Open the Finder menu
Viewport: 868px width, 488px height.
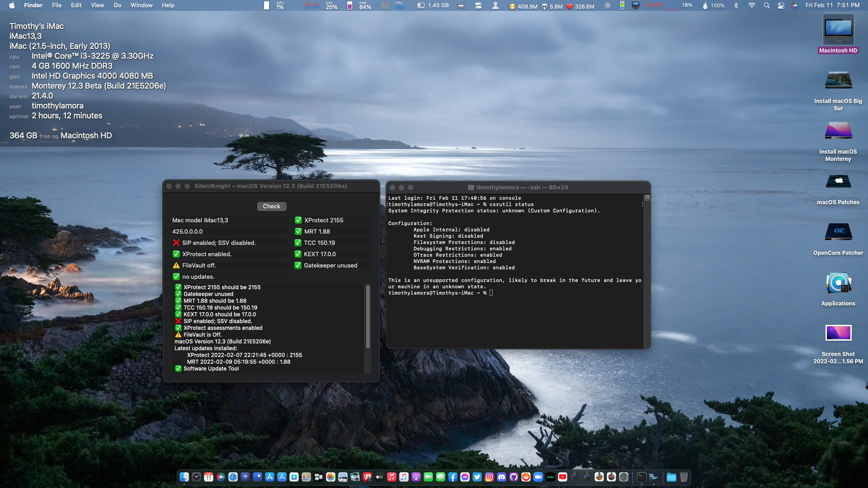[33, 5]
